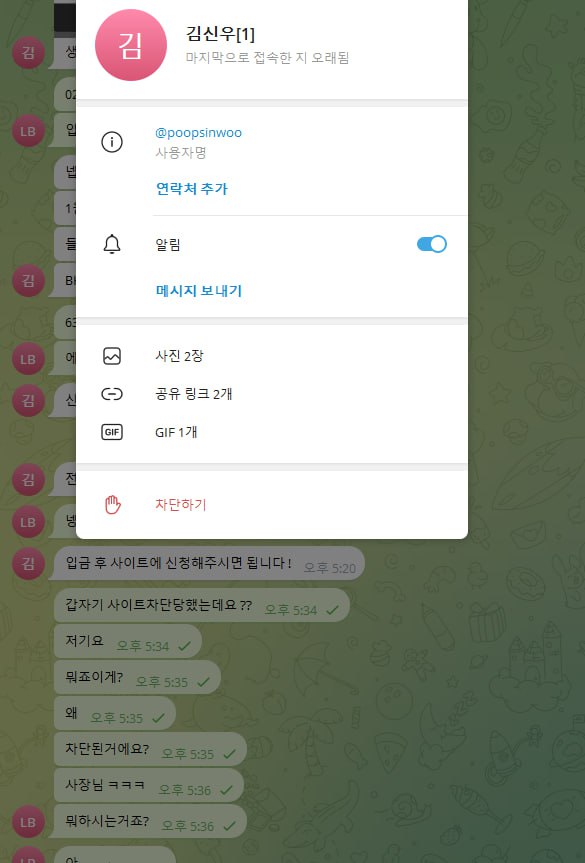Click the photo icon next to 사진 2장
Viewport: 585px width, 863px height.
(112, 356)
